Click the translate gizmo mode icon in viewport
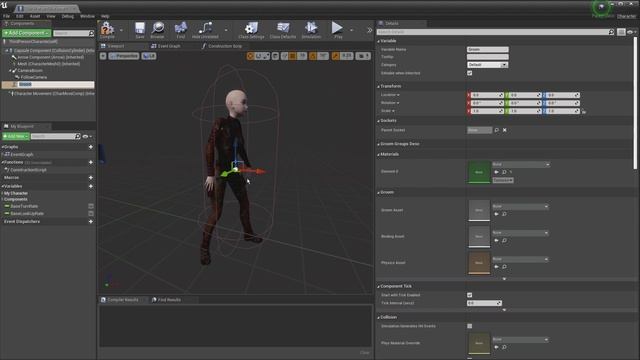This screenshot has width=640, height=360. [250, 56]
